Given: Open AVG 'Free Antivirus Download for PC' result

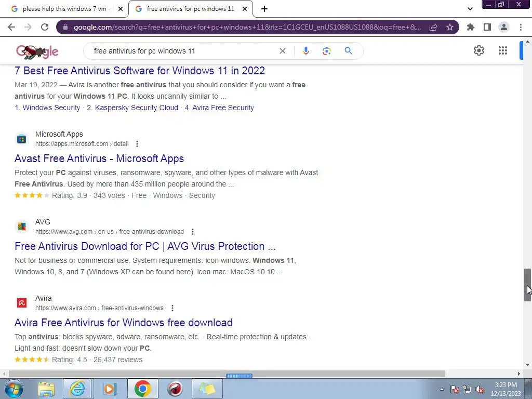Looking at the screenshot, I should [x=145, y=246].
